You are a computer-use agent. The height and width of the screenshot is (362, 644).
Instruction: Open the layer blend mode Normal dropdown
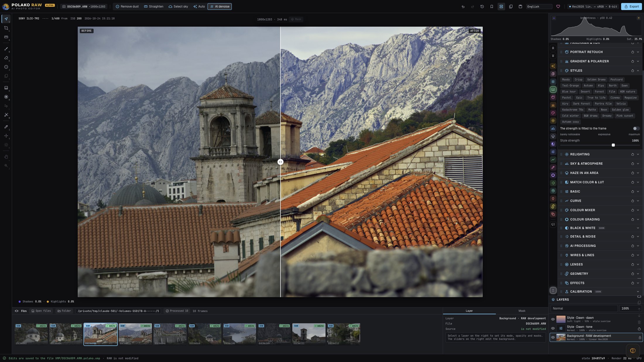pyautogui.click(x=584, y=308)
